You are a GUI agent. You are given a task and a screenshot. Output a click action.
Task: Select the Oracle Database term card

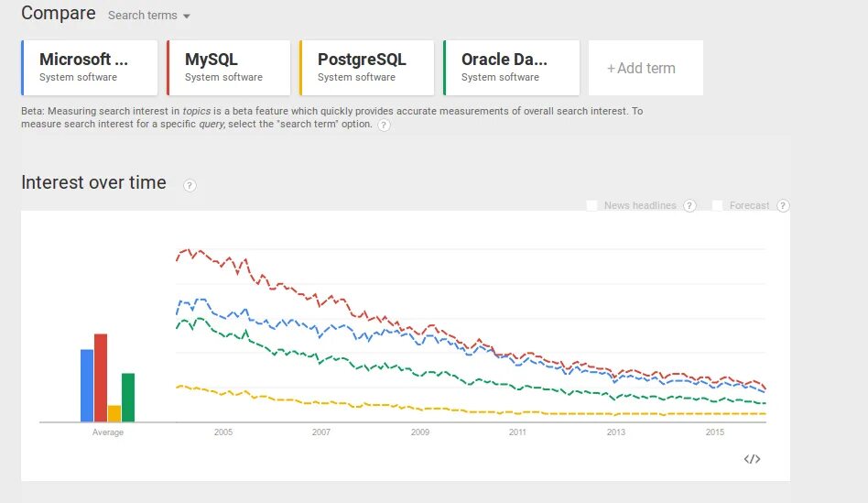(x=511, y=68)
